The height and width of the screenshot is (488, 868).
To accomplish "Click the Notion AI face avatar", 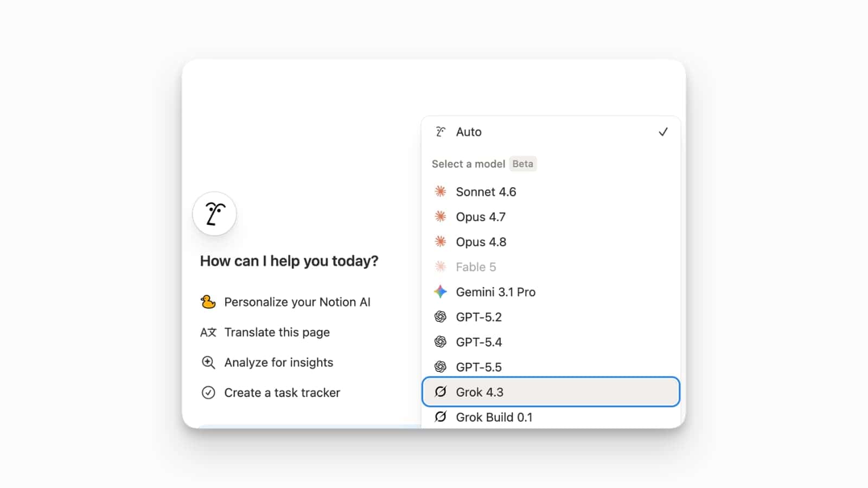I will [x=214, y=214].
